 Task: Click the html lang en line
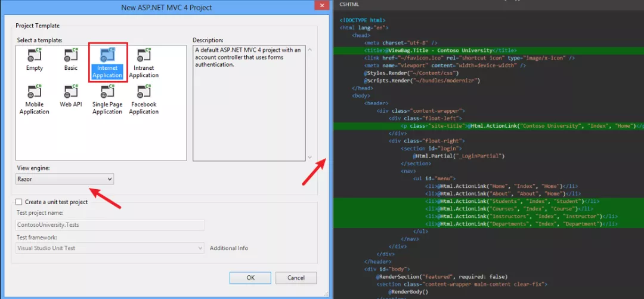pyautogui.click(x=364, y=27)
